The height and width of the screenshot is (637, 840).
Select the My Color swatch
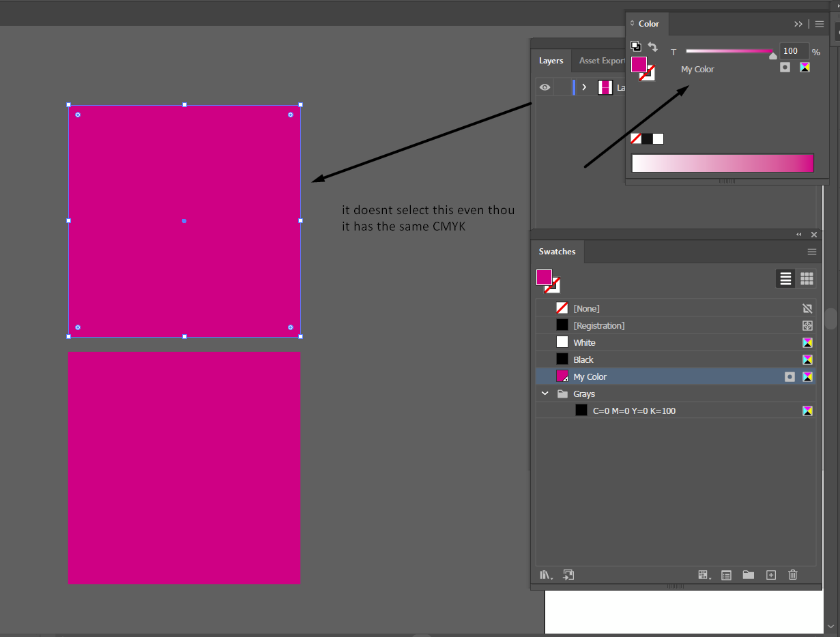[x=590, y=376]
